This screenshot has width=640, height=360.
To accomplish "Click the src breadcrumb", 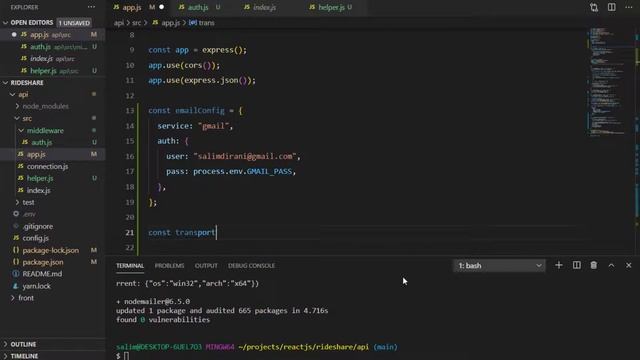I will coord(136,23).
